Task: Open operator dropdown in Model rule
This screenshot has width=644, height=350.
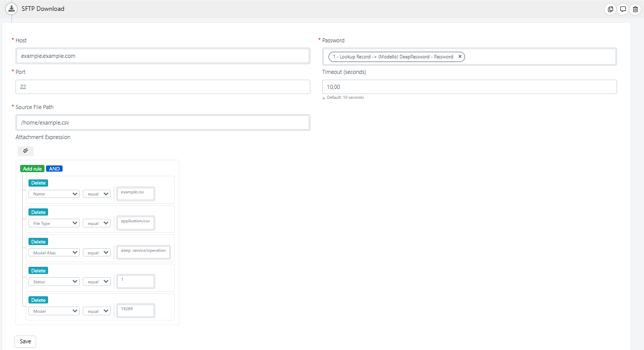Action: coord(97,311)
